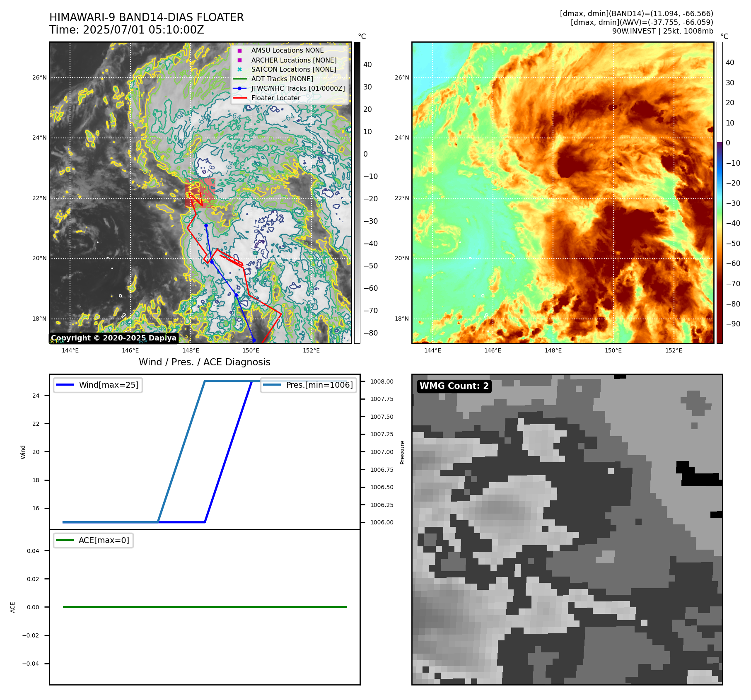
Task: Click the JTWC track point just below 20°N
Action: pos(212,262)
